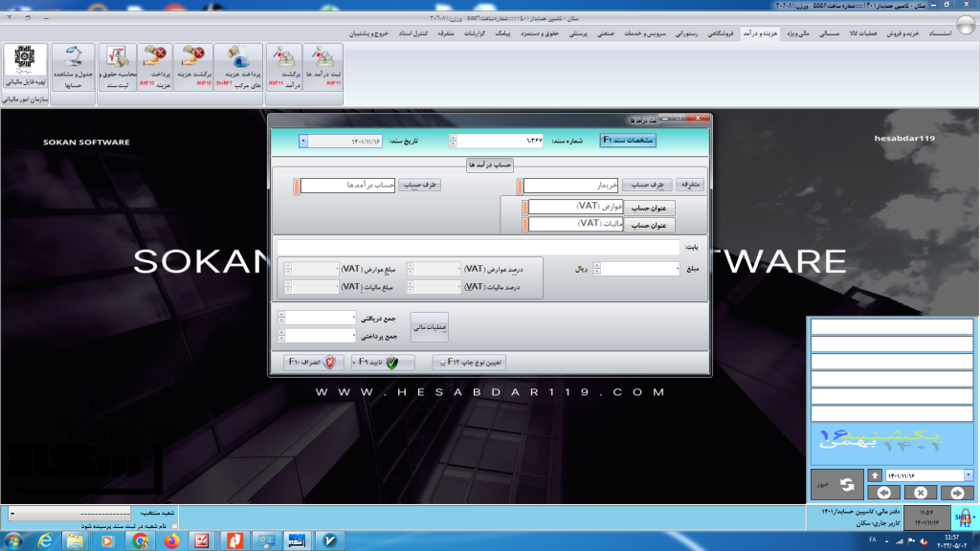The height and width of the screenshot is (551, 980).
Task: Click the شماره سند number spinner
Action: pos(453,142)
